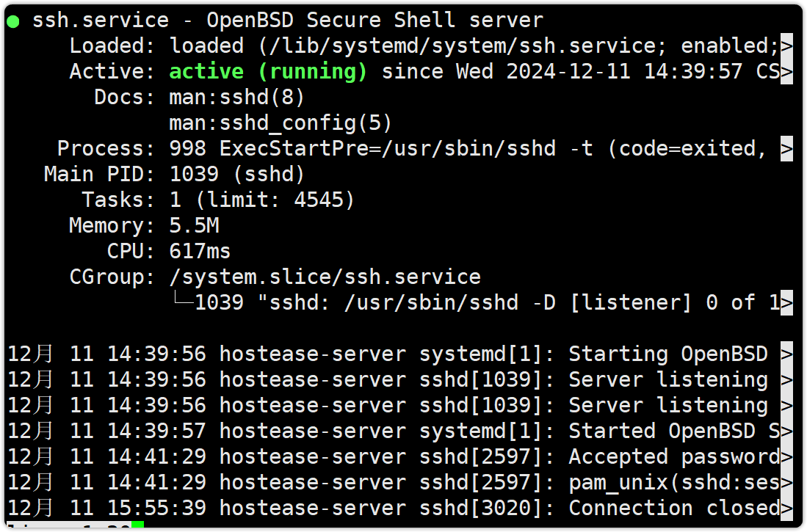The image size is (807, 532).
Task: Click the Main PID value 1039
Action: tap(194, 174)
